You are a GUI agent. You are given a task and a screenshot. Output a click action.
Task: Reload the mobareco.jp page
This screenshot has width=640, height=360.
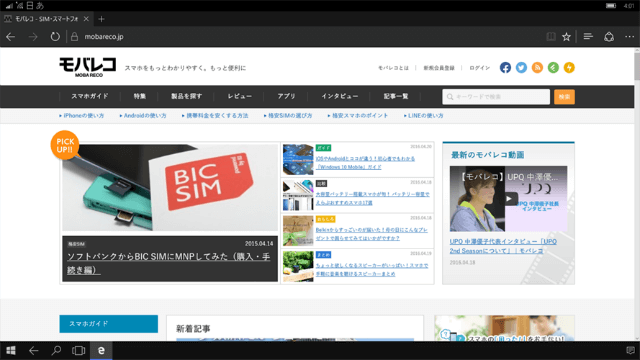click(55, 37)
